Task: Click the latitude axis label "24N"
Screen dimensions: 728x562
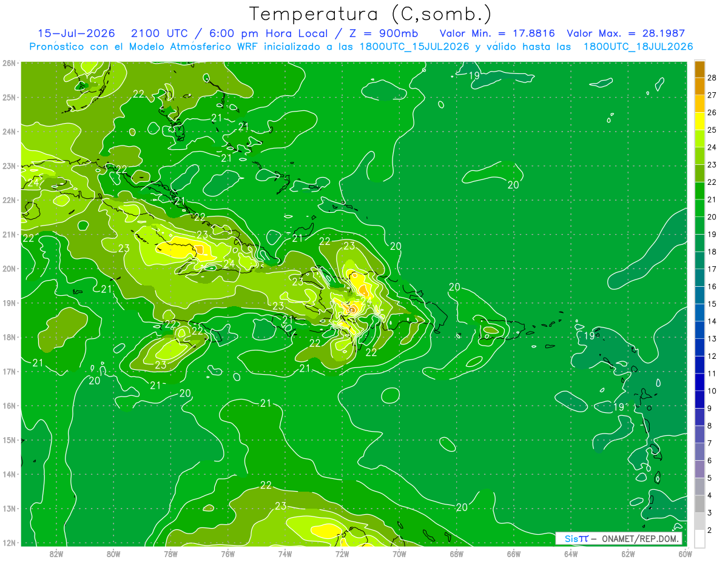Action: click(x=9, y=131)
